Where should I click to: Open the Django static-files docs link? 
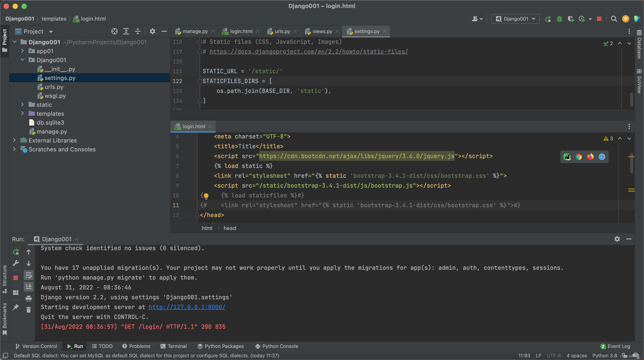coord(309,52)
